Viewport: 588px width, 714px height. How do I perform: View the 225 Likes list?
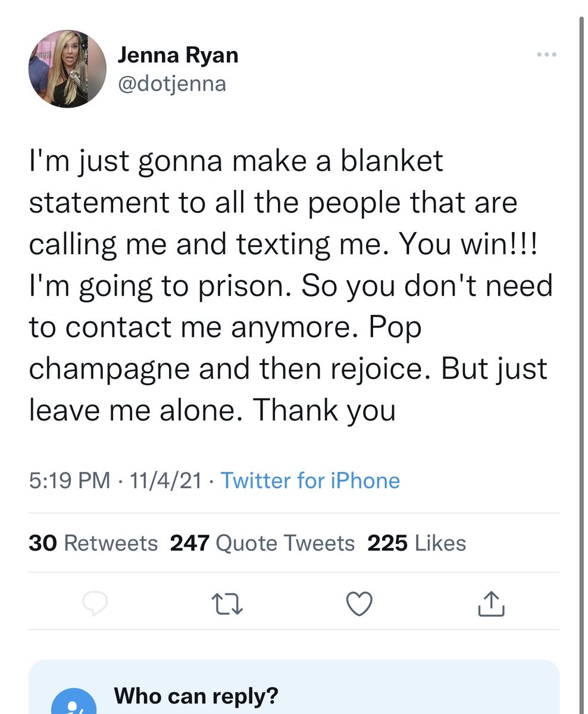417,543
